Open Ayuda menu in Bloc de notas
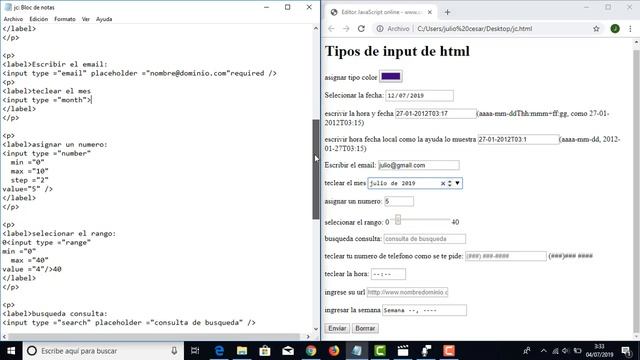The image size is (640, 360). (x=104, y=19)
